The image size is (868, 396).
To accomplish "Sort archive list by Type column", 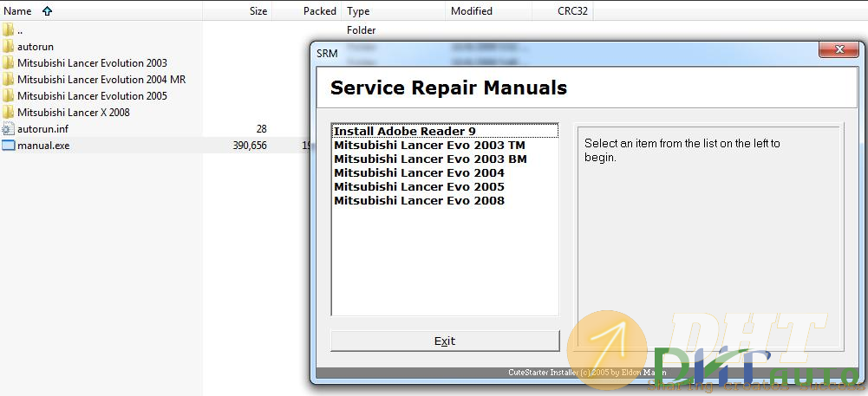I will coord(394,11).
